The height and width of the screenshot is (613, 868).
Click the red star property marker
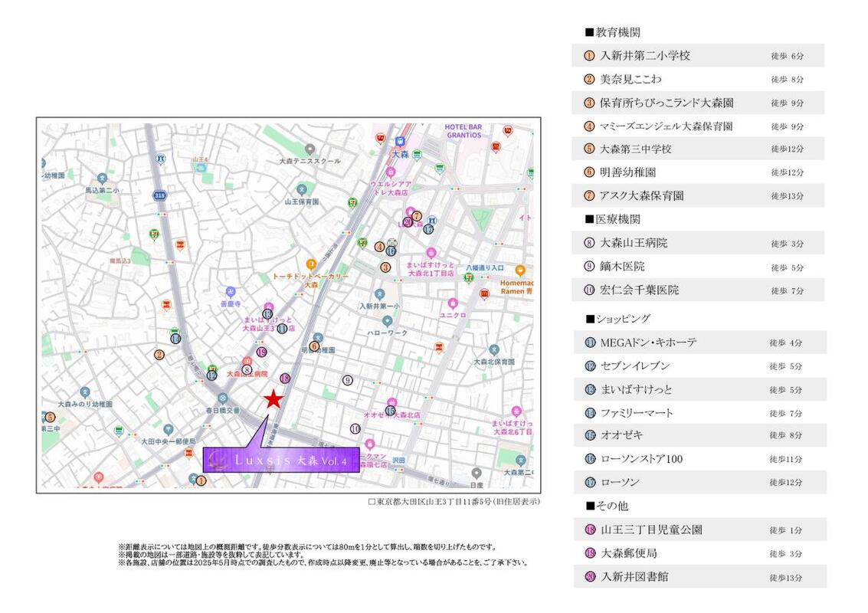pos(273,398)
